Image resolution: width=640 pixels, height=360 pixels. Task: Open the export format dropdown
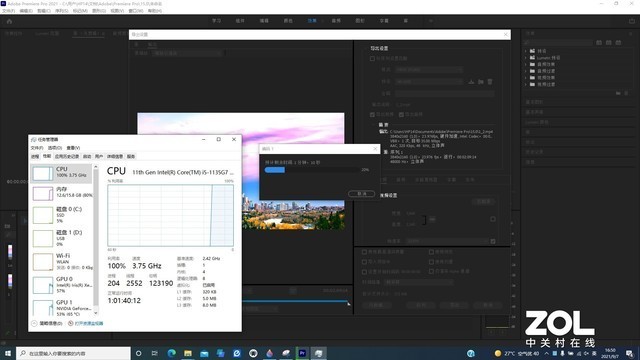point(429,70)
